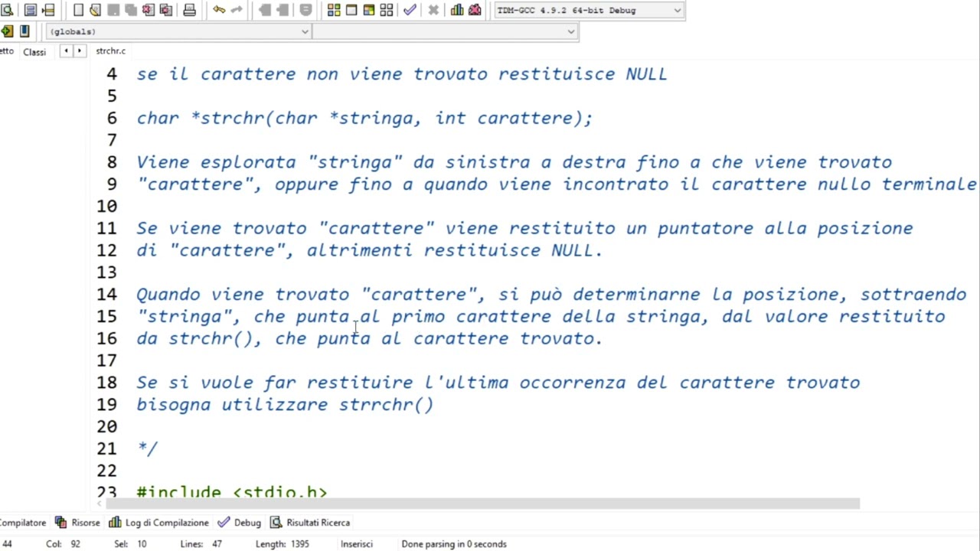Viewport: 980px width, 551px height.
Task: Rebuild all via the four-squares outline icon
Action: click(387, 10)
